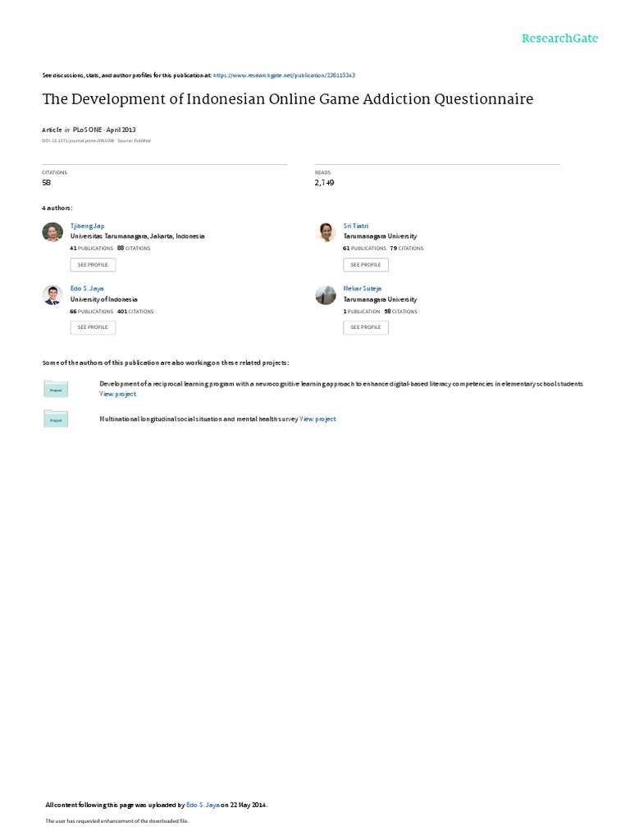Click Nekar Suteja's avatar picture
Viewport: 630px width, 840px height.
point(326,295)
